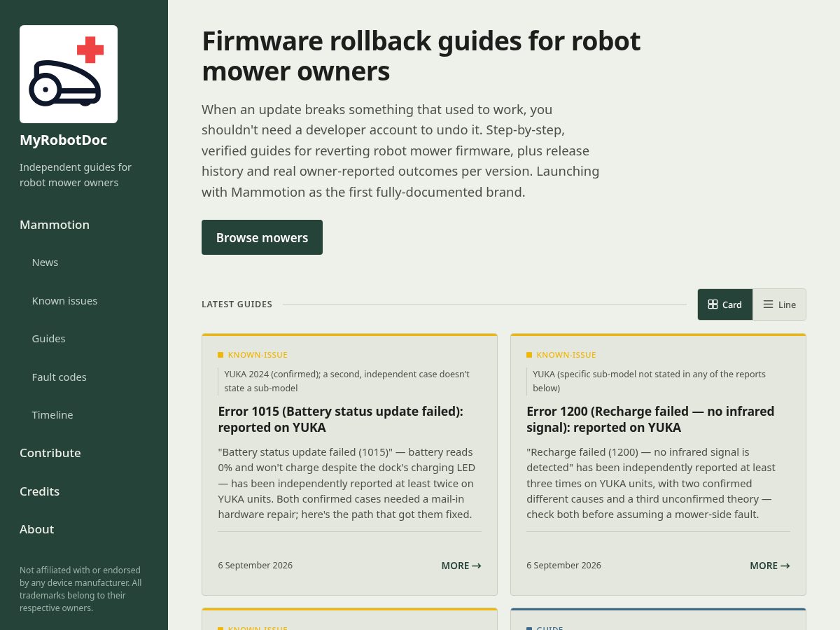Image resolution: width=840 pixels, height=630 pixels.
Task: Click the Error 1015 card's 6 September 2026 date
Action: click(255, 566)
